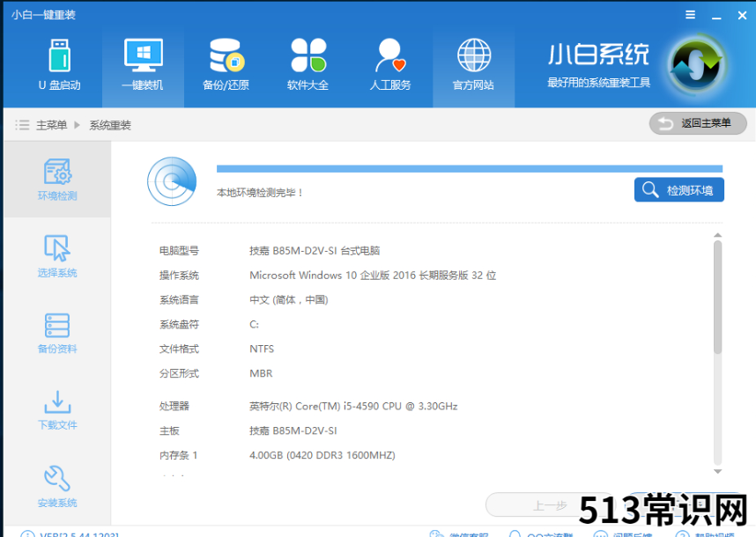Click the 电脑型号 label
This screenshot has height=537, width=756.
[179, 251]
